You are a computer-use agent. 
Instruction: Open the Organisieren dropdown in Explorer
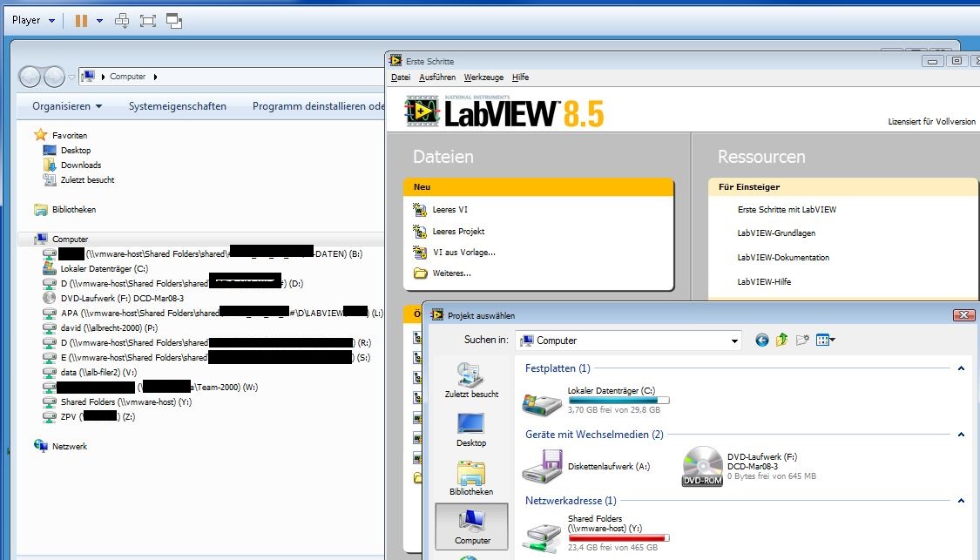coord(67,106)
